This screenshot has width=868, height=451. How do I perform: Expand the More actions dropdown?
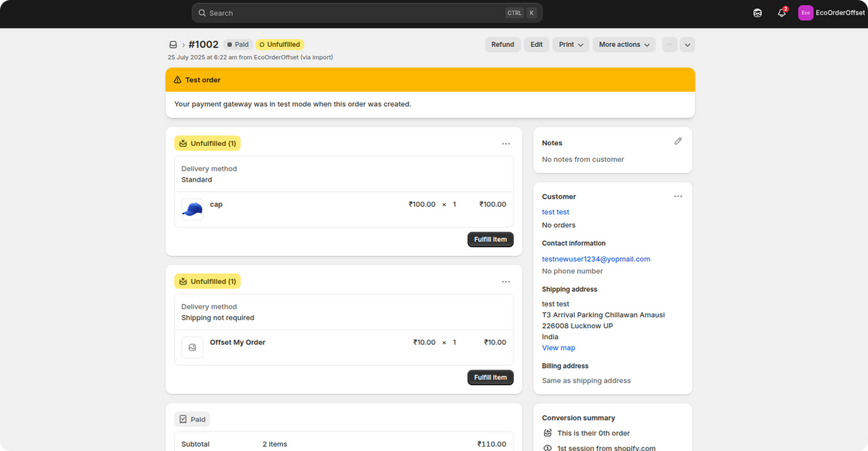(x=624, y=45)
